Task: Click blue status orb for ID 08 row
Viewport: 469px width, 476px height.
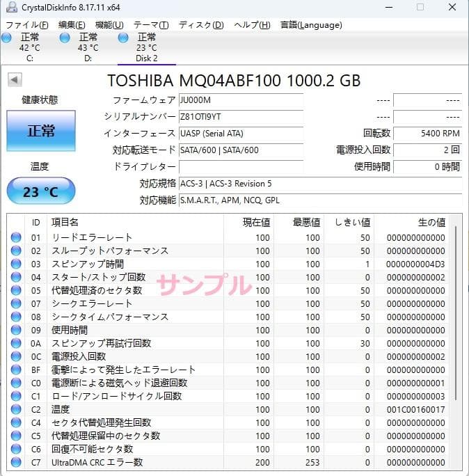Action: [x=16, y=317]
